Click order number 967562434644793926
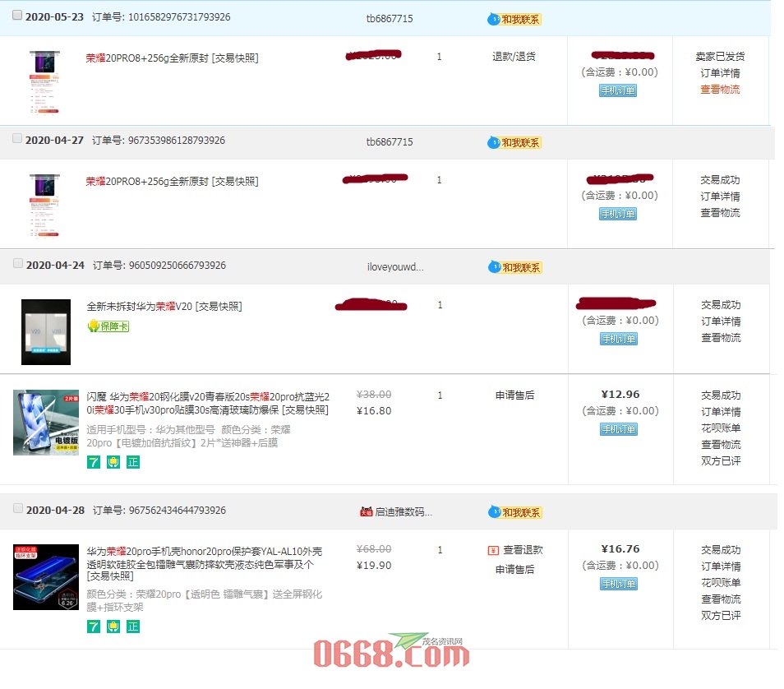784x689 pixels. click(x=178, y=511)
